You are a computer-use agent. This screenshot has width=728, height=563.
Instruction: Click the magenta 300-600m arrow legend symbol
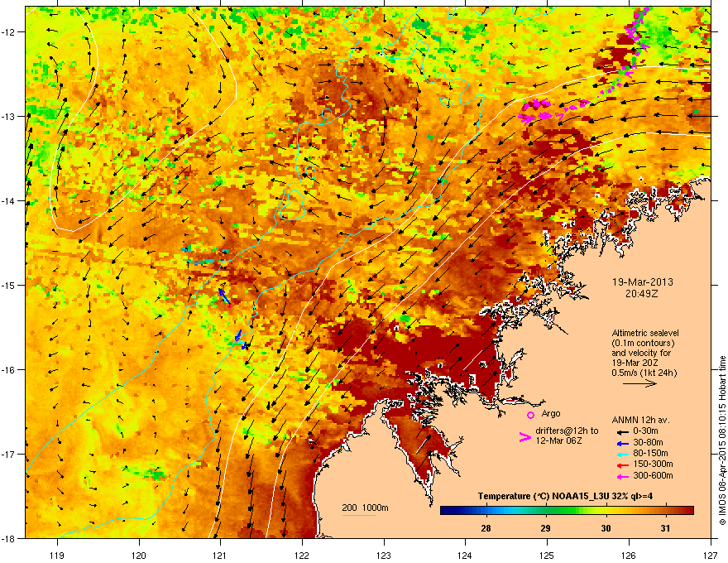pos(622,476)
